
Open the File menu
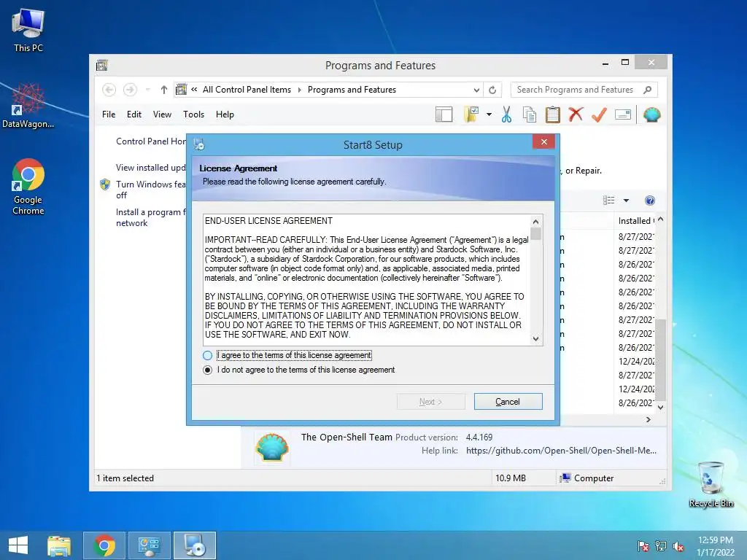(109, 114)
